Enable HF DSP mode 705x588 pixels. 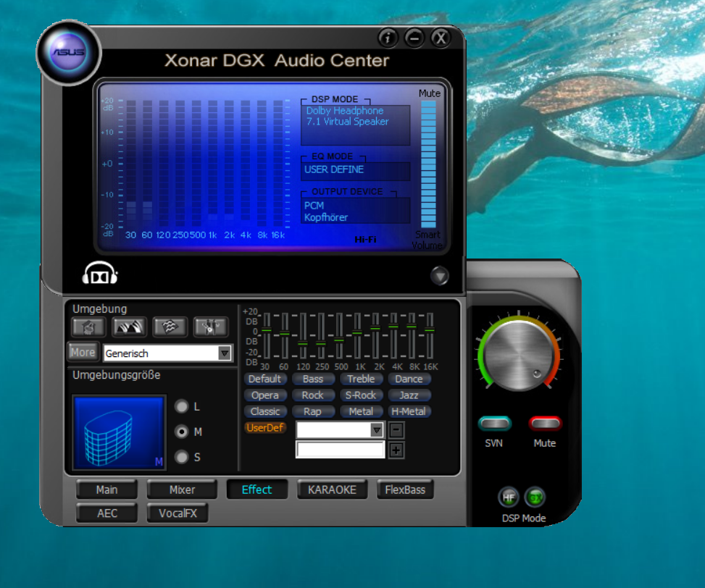pyautogui.click(x=509, y=497)
